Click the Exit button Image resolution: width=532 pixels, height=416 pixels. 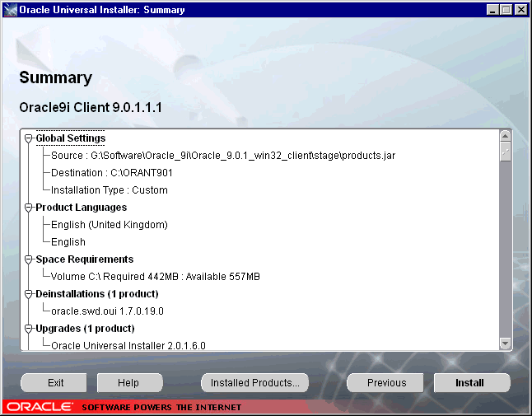click(54, 383)
